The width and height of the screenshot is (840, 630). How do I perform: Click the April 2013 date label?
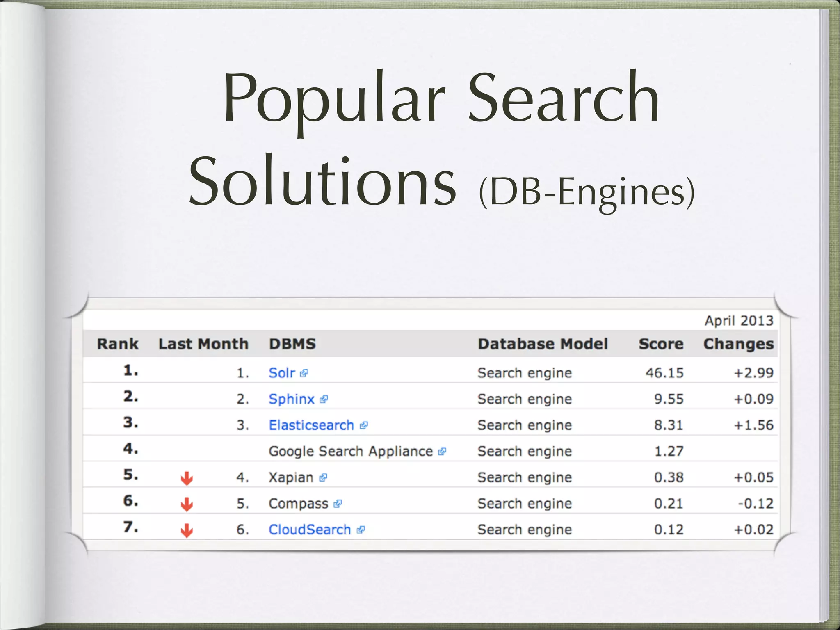739,320
